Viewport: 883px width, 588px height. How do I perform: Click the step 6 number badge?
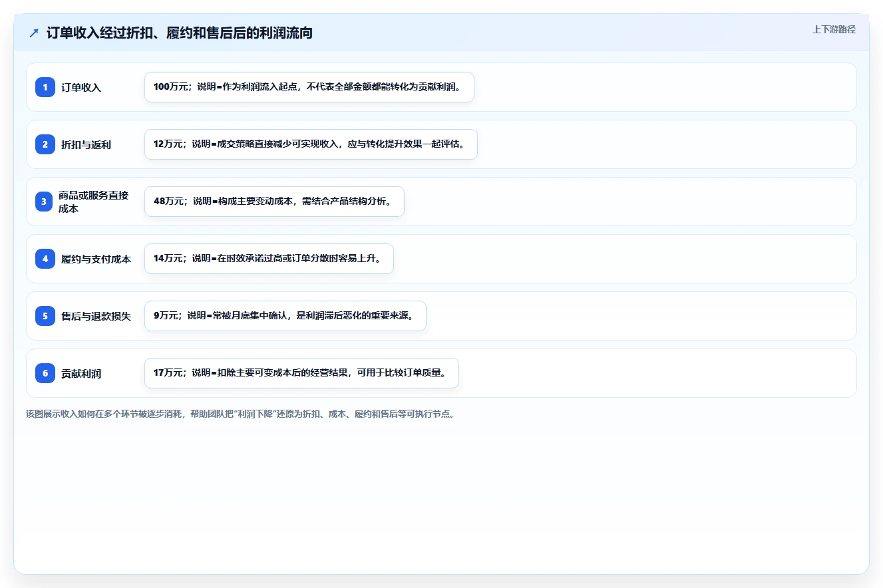45,373
